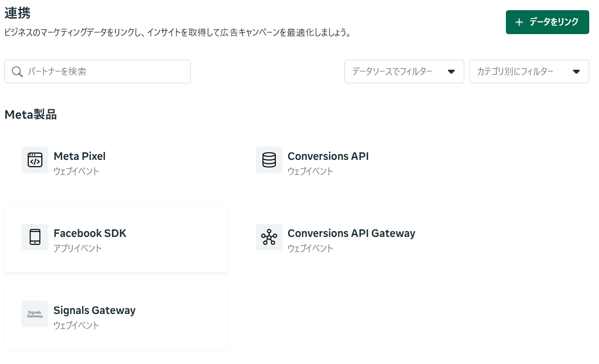Click ウェブイベント label under Signals Gateway

click(x=76, y=325)
